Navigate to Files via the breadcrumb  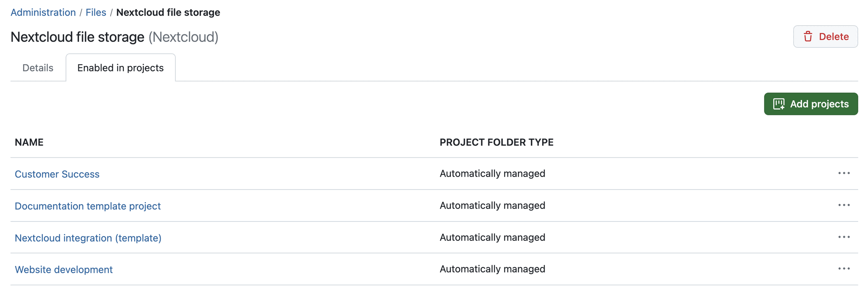click(x=95, y=12)
